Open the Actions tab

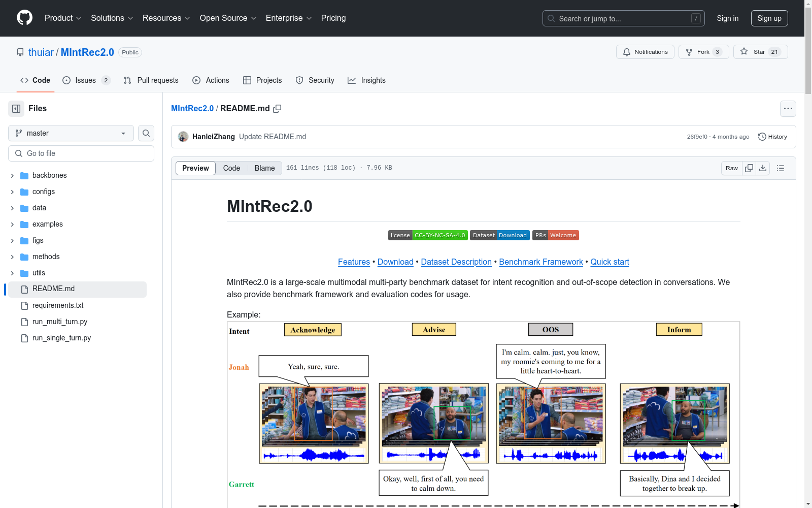point(211,80)
